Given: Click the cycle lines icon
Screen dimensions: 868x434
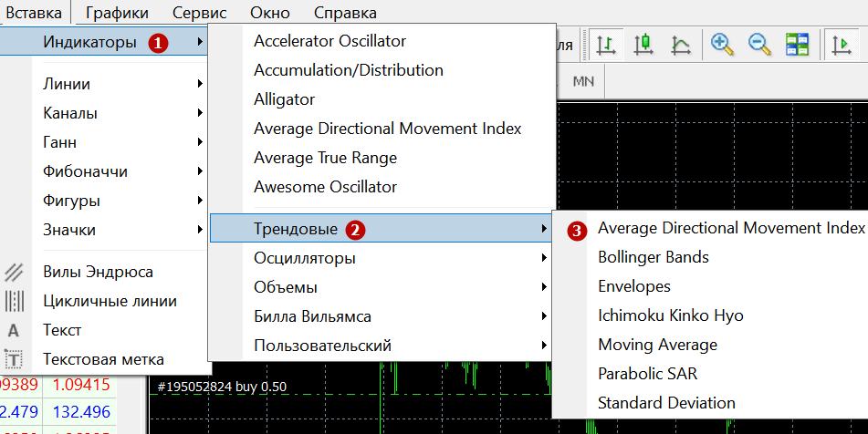Looking at the screenshot, I should (14, 301).
